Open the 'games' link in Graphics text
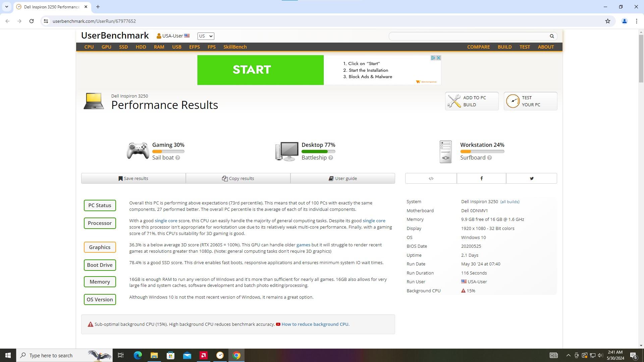Screen dimensions: 644x362 pyautogui.click(x=303, y=245)
